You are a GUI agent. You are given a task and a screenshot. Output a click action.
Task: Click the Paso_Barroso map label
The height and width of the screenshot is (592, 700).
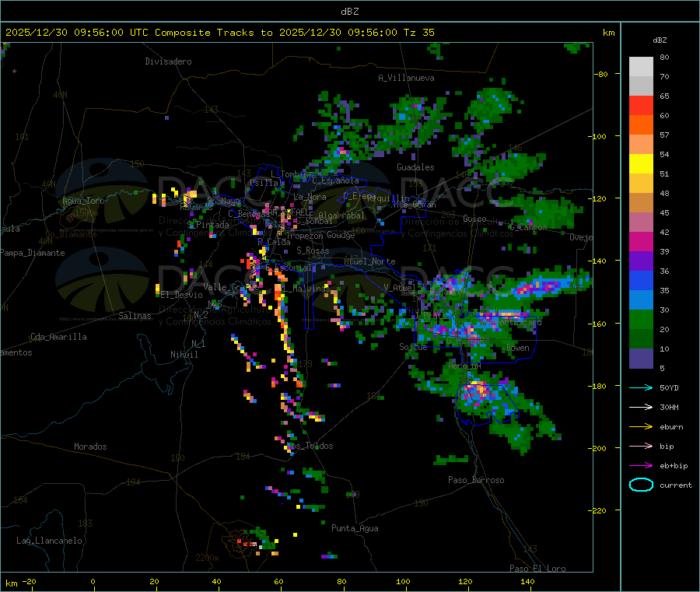pyautogui.click(x=476, y=480)
